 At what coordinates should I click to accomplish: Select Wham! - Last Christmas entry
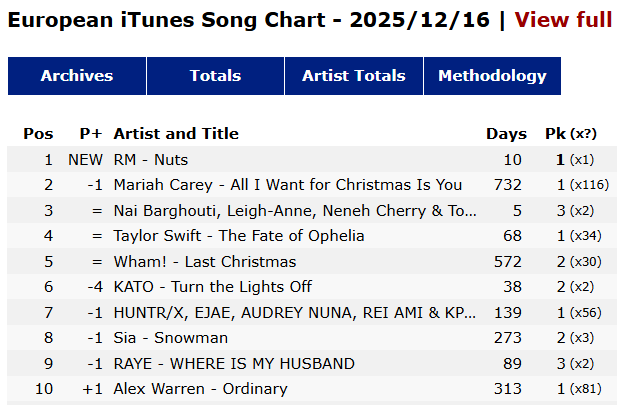click(x=205, y=262)
